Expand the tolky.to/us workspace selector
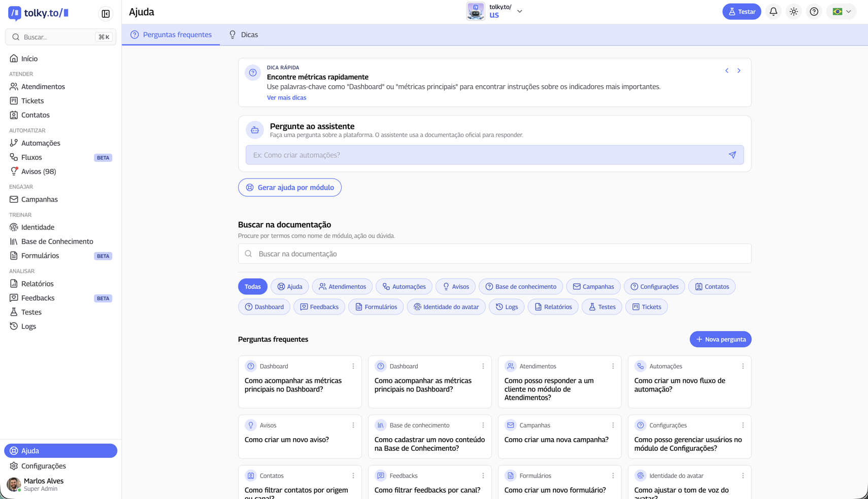Screen dimensions: 868x499 click(519, 11)
